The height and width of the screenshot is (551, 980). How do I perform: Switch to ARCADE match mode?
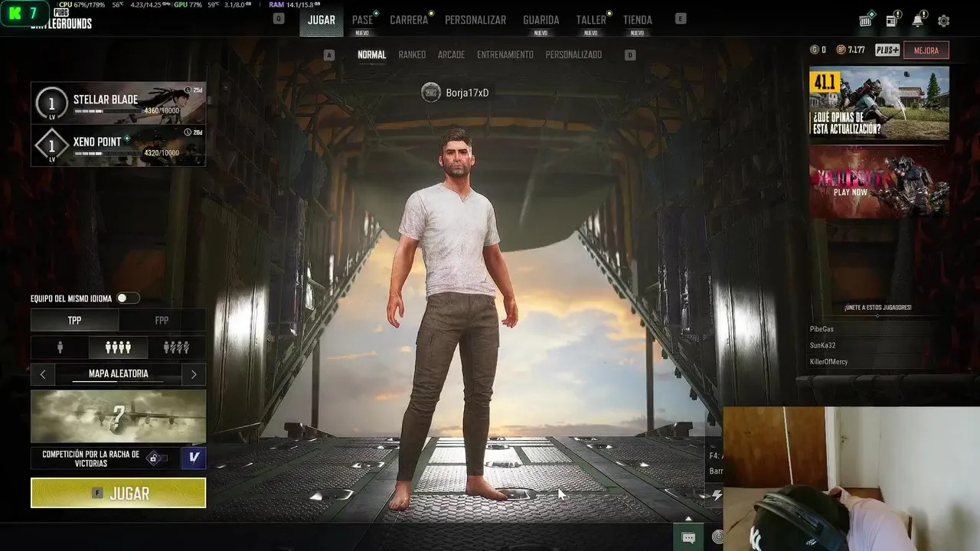[451, 55]
